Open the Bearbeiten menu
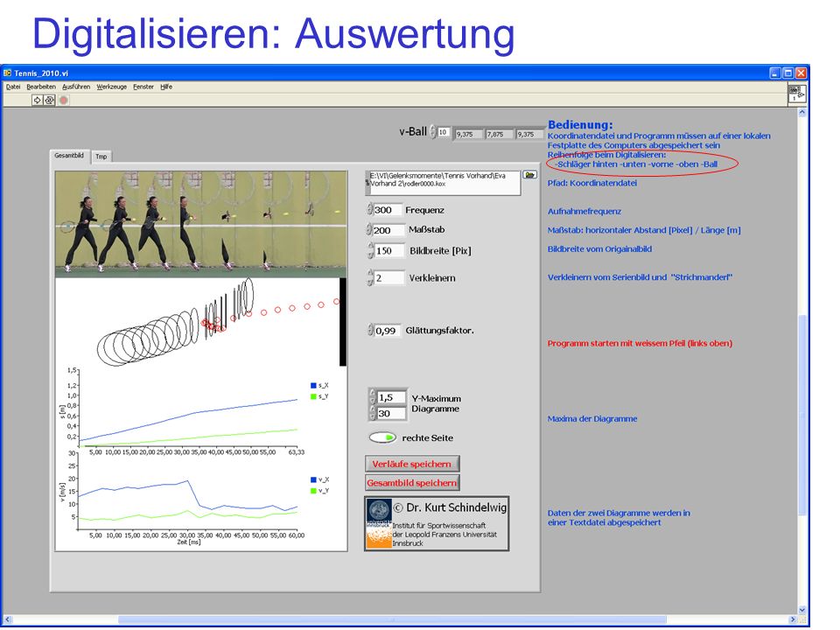The height and width of the screenshot is (630, 840). pyautogui.click(x=41, y=87)
